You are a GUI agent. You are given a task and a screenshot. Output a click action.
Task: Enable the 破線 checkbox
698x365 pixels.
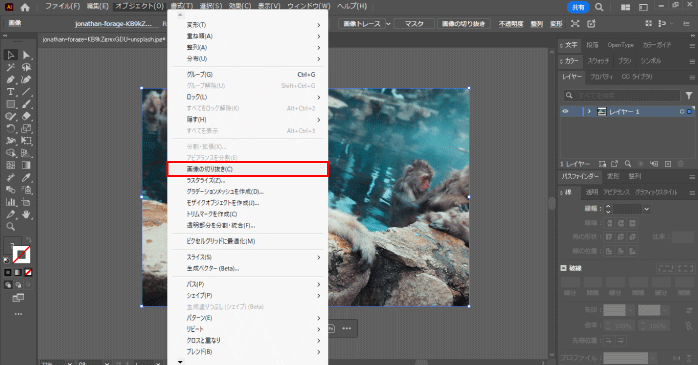[564, 268]
